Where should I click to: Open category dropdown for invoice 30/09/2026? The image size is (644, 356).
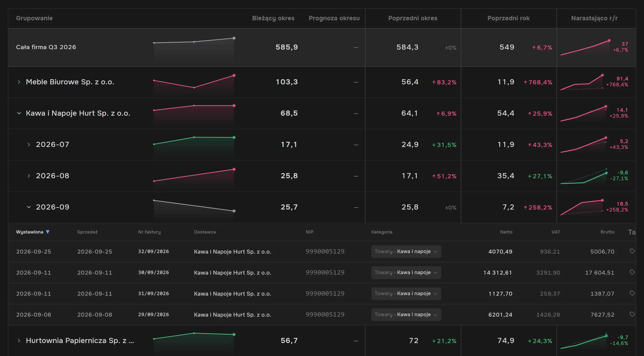click(406, 272)
